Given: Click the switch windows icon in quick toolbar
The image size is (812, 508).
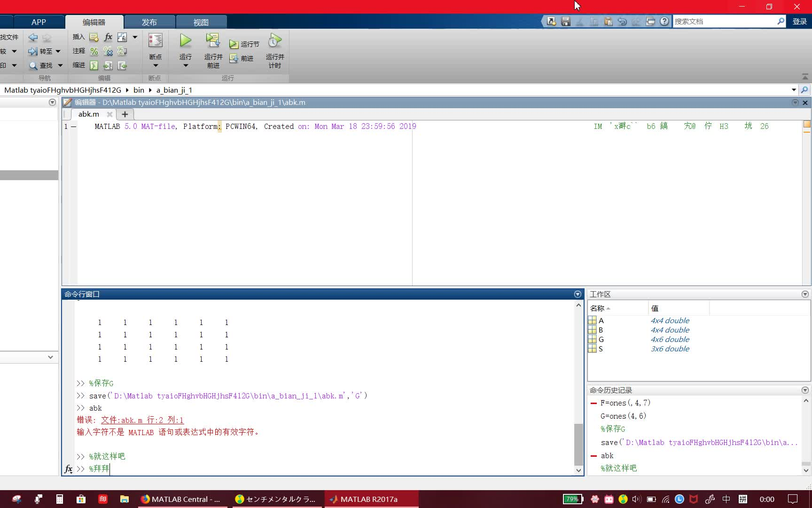Looking at the screenshot, I should (650, 21).
